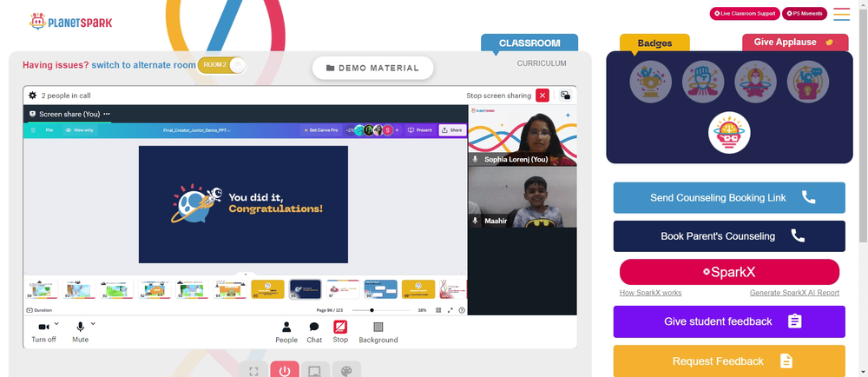
Task: Launch SparkX button
Action: 729,273
